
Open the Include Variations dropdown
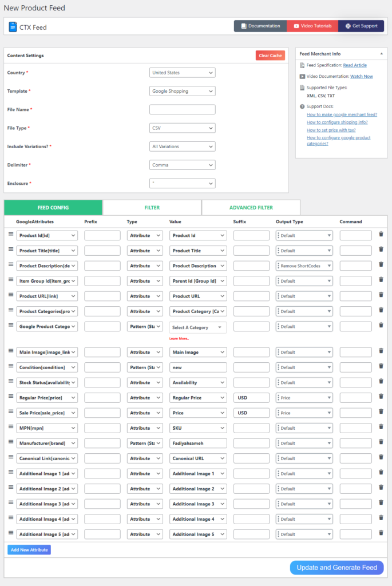coord(183,146)
